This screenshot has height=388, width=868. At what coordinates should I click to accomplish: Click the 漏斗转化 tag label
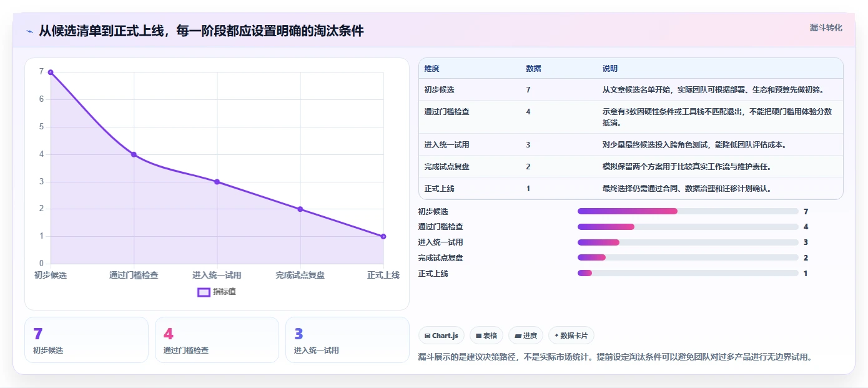click(826, 27)
